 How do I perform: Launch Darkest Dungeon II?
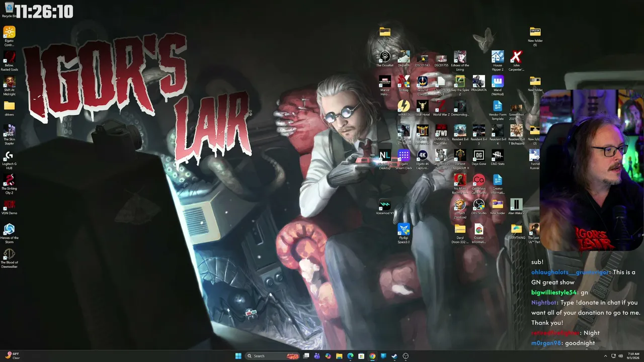tap(460, 159)
